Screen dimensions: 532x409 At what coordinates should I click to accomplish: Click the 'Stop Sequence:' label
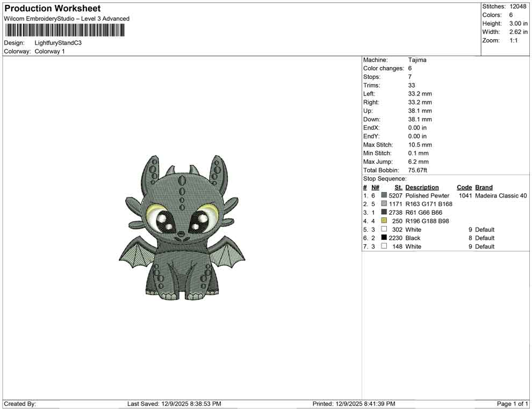(x=384, y=179)
